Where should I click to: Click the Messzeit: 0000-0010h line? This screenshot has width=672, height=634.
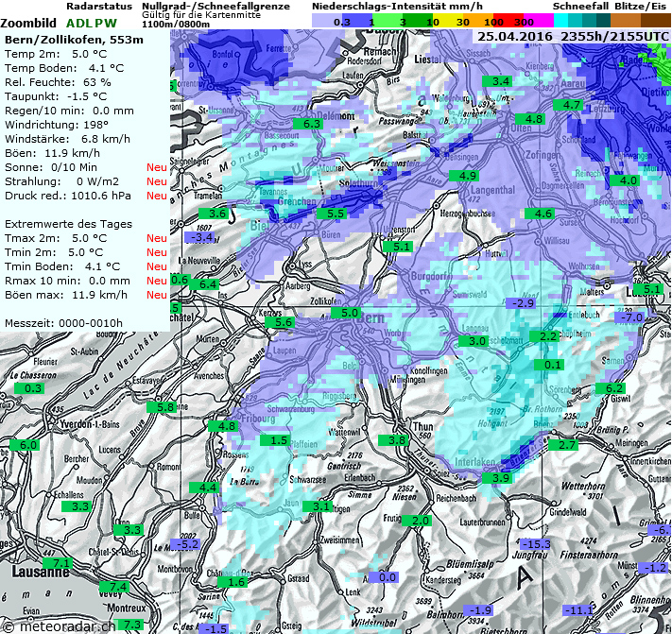[x=64, y=323]
